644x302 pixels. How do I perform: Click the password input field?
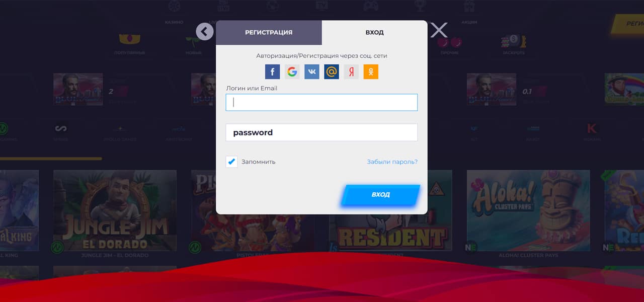click(321, 132)
